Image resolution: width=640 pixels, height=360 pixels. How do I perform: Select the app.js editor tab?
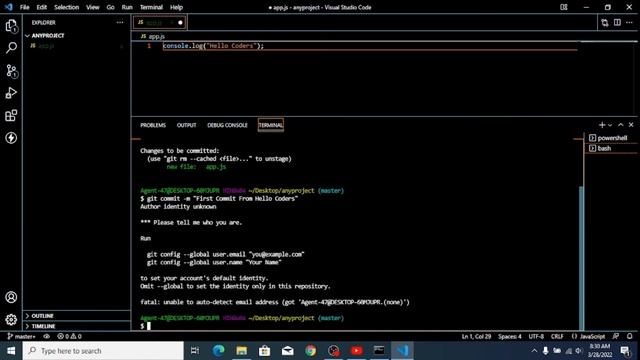[x=160, y=22]
